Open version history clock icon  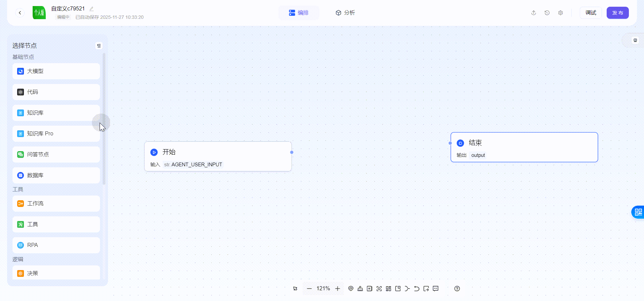[547, 13]
